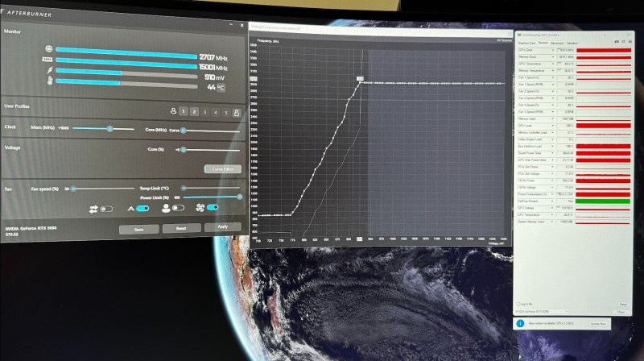Click the letter A auto fan icon
The height and width of the screenshot is (361, 644).
click(x=131, y=209)
